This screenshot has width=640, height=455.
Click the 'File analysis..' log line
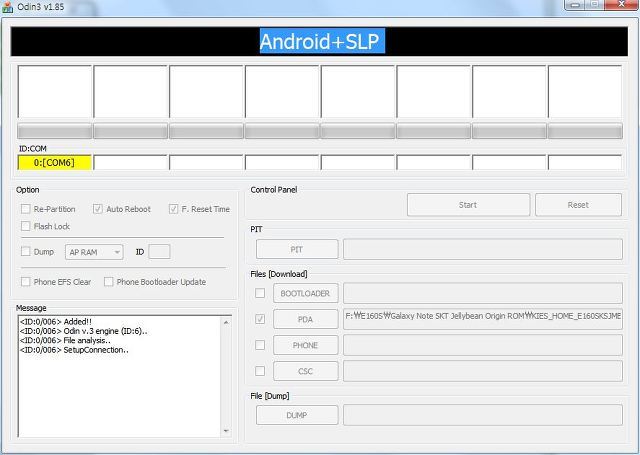point(65,340)
